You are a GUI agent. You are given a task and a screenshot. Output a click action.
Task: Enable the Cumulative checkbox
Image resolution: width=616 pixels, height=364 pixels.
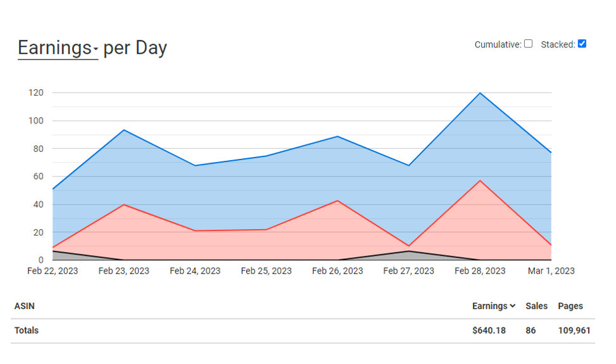pos(528,44)
